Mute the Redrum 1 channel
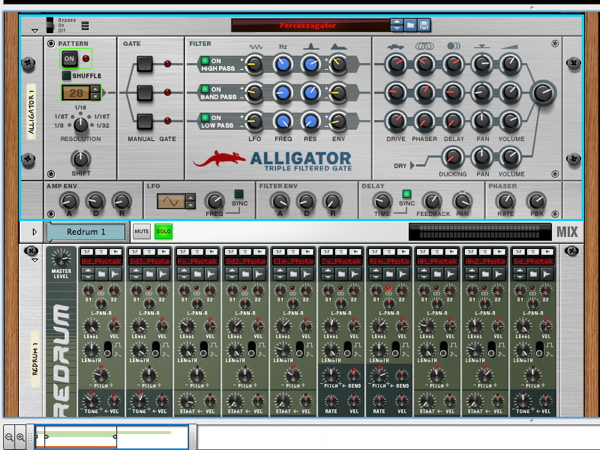This screenshot has width=600, height=450. (141, 232)
